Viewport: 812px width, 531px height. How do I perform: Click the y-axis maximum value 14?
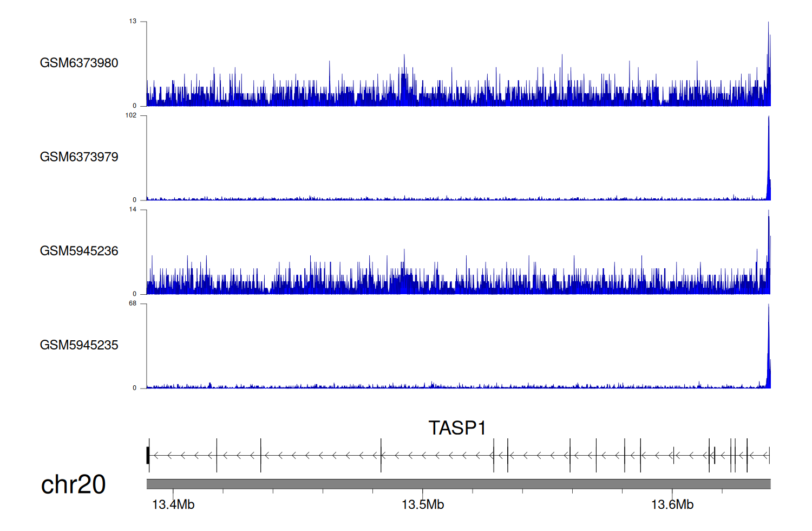133,210
